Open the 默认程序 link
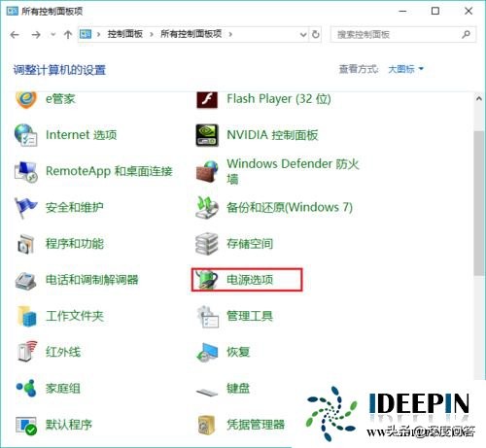This screenshot has height=448, width=486. tap(69, 425)
